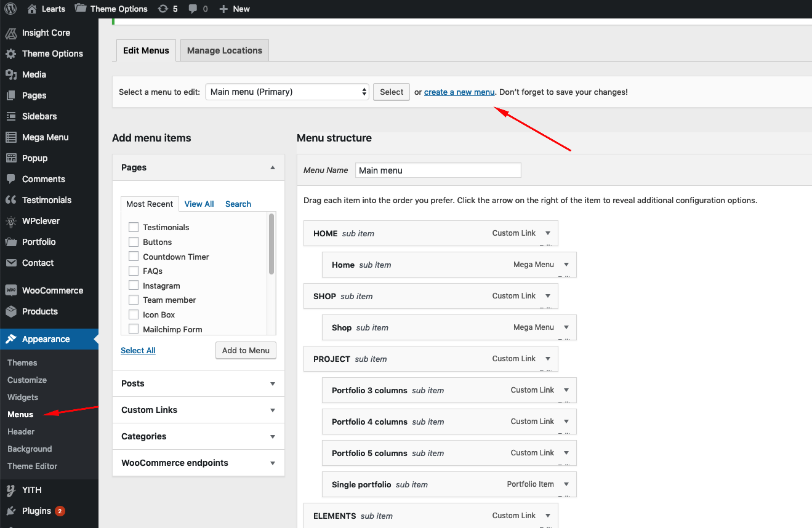Viewport: 812px width, 528px height.
Task: Click the comments bubble icon in admin bar
Action: click(193, 9)
